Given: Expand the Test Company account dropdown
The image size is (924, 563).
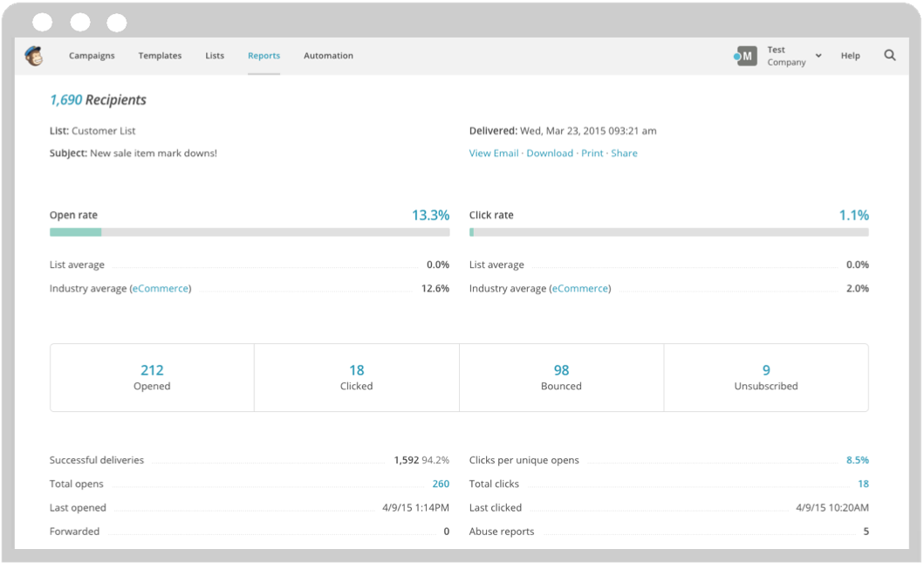Looking at the screenshot, I should 818,55.
